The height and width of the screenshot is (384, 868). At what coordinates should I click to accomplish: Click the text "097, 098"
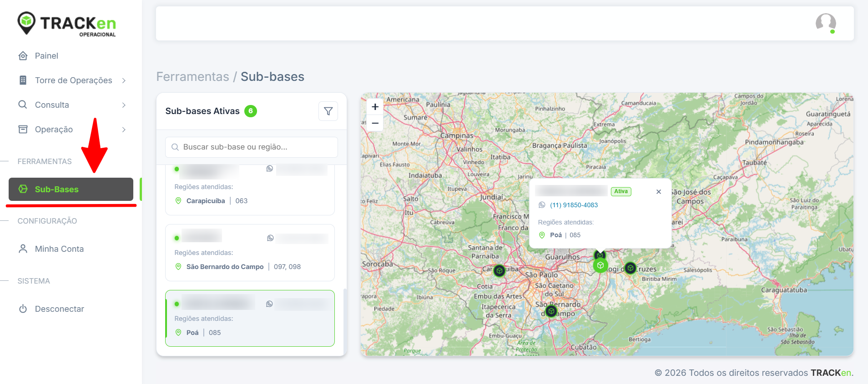287,267
